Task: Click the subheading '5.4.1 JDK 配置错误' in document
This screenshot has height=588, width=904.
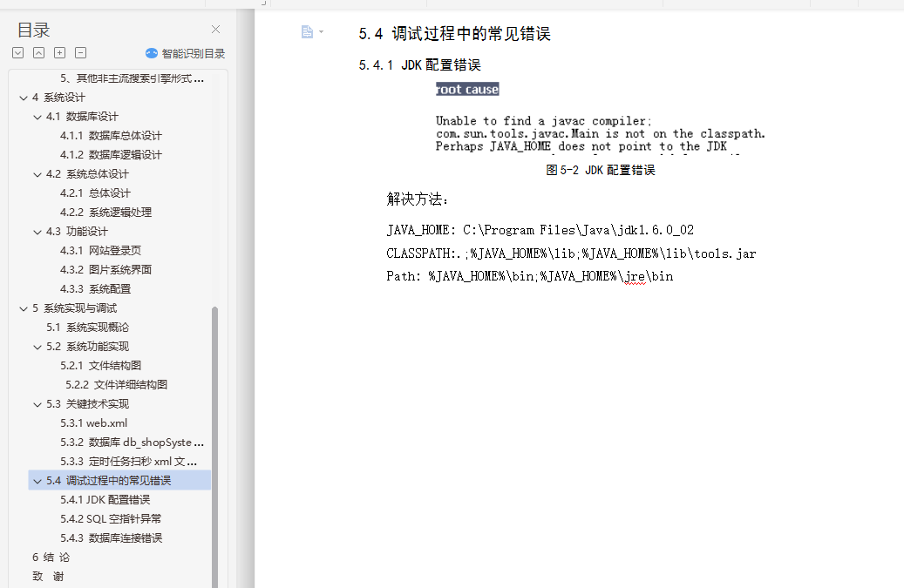Action: 419,65
